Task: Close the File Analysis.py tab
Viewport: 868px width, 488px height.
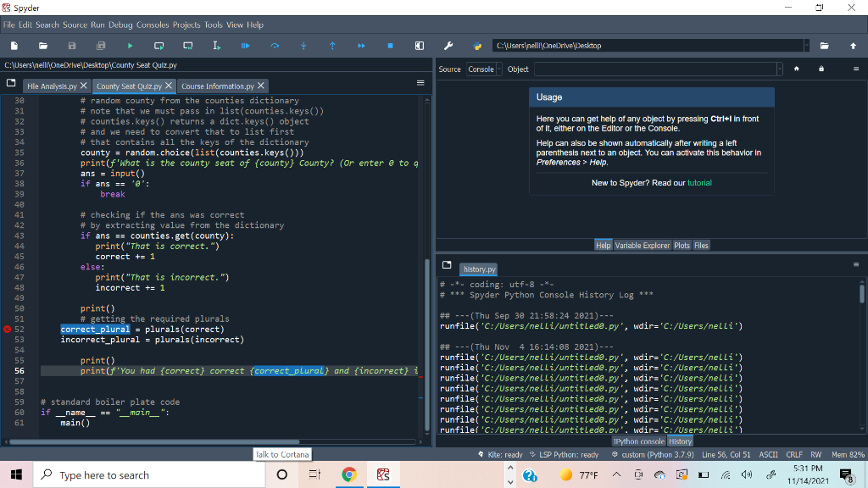Action: pyautogui.click(x=84, y=86)
